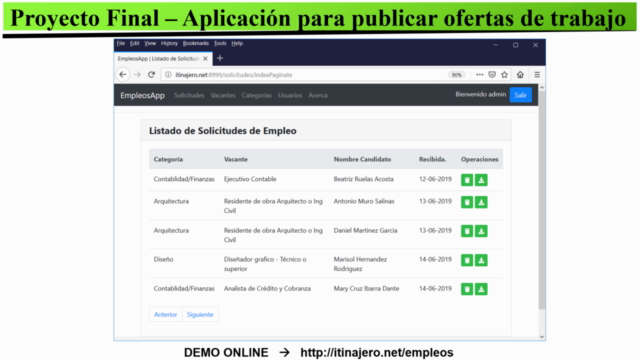Open Vacantes in the navbar

point(223,96)
